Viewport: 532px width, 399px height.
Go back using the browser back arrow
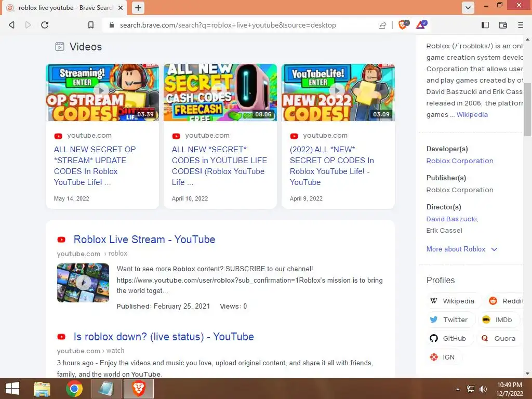coord(11,25)
